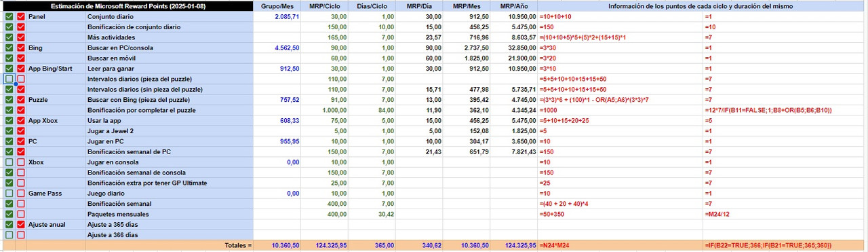868x252 pixels.
Task: Uncheck red checkbox for Conjunto diario row
Action: 20,16
